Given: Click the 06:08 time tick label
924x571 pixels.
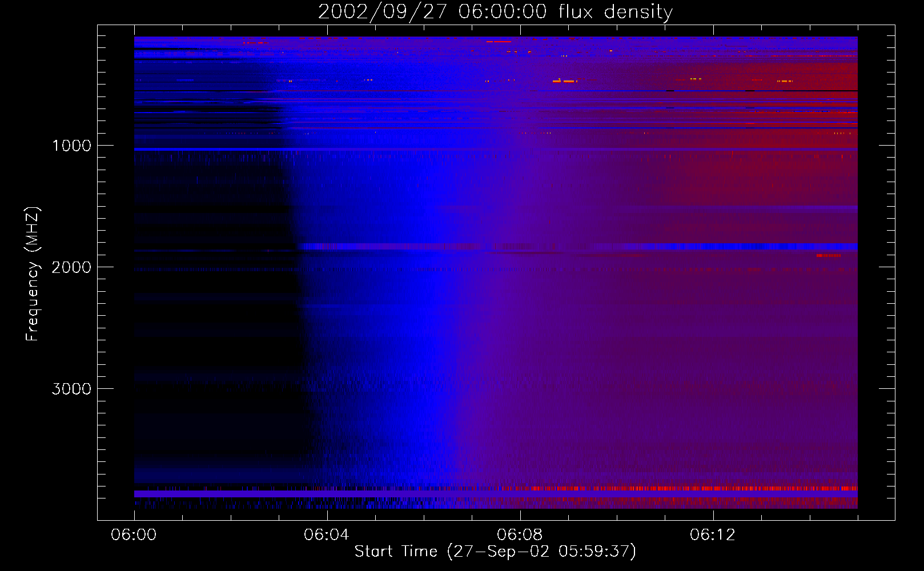Looking at the screenshot, I should 520,534.
